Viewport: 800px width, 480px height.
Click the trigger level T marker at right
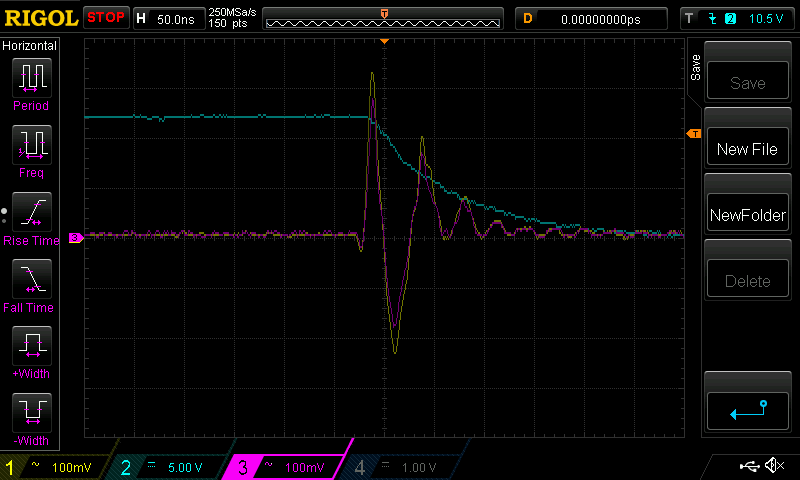click(x=694, y=134)
